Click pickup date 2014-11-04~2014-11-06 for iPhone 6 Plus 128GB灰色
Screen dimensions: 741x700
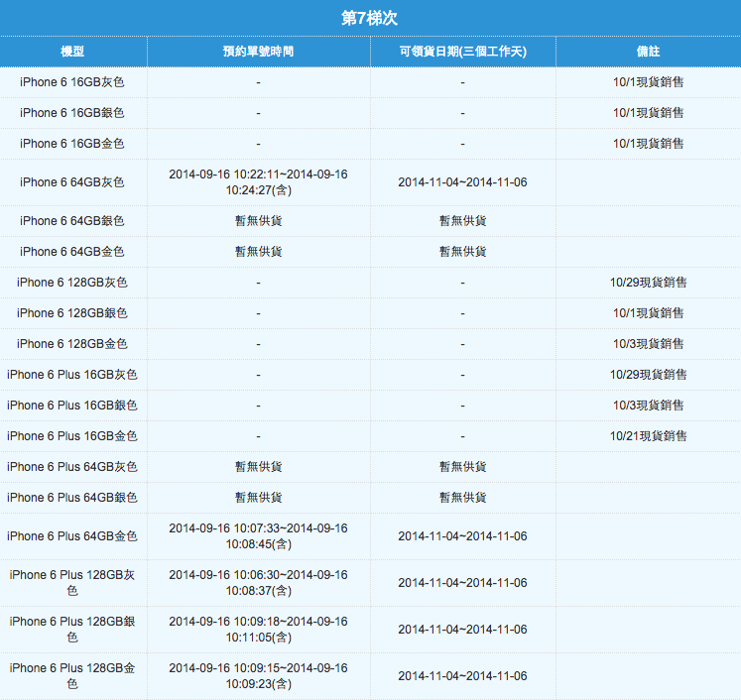pos(462,583)
